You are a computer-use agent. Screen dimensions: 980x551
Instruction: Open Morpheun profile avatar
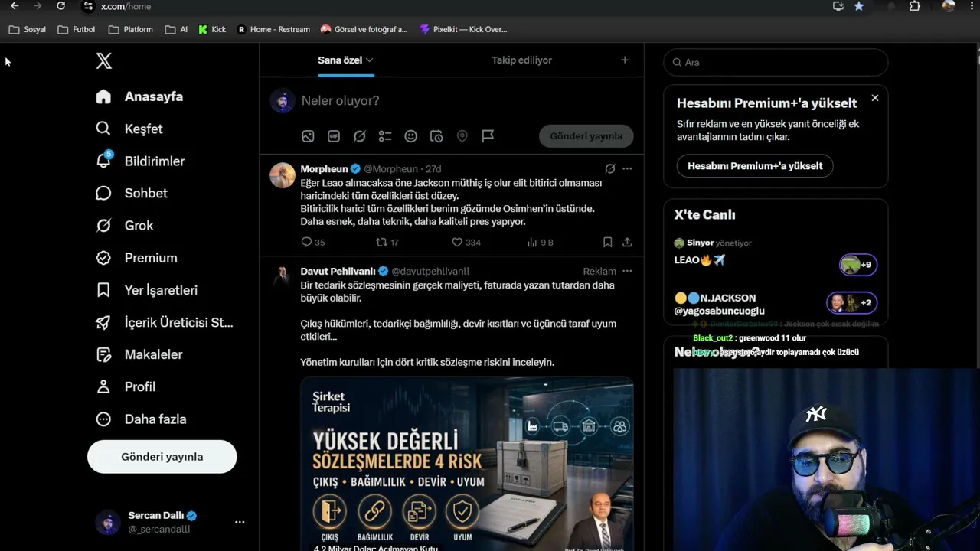coord(283,175)
